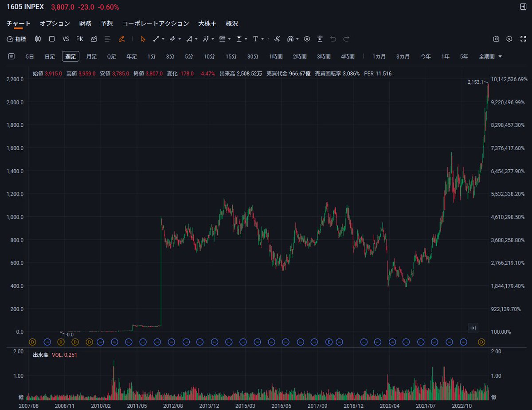Click the leftmost D dividend marker
This screenshot has height=410, width=532.
(x=32, y=342)
